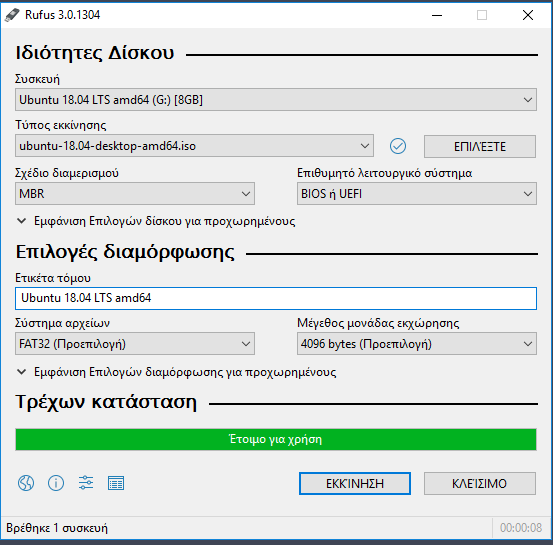Click the Τρέχων κατάσταση heading
Screen dimensions: 553x545
(x=106, y=402)
